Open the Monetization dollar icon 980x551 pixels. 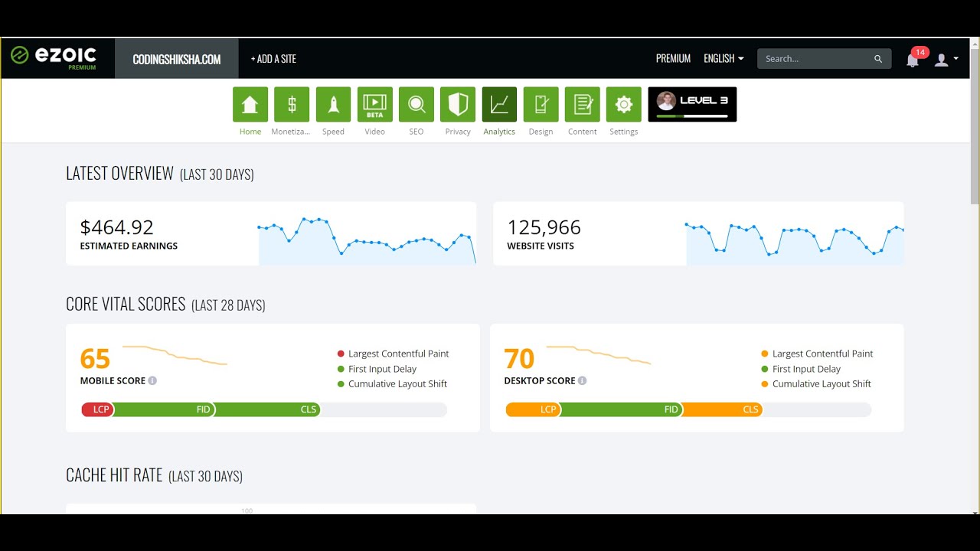(292, 105)
